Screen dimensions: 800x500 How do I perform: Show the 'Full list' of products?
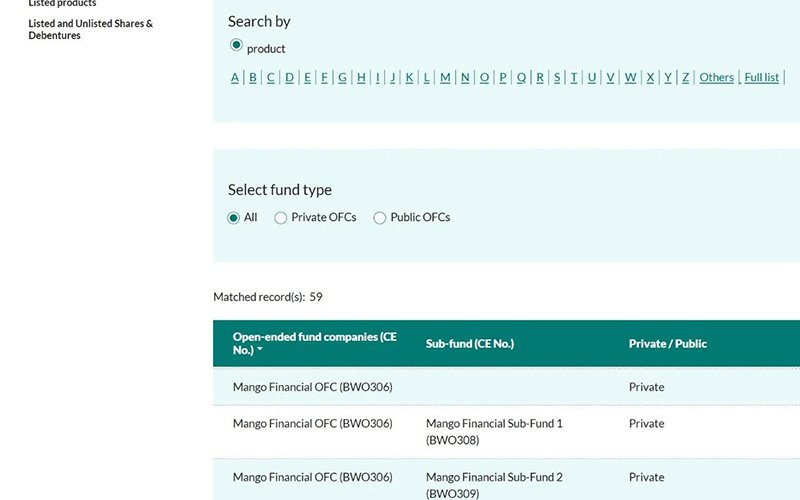[x=762, y=77]
